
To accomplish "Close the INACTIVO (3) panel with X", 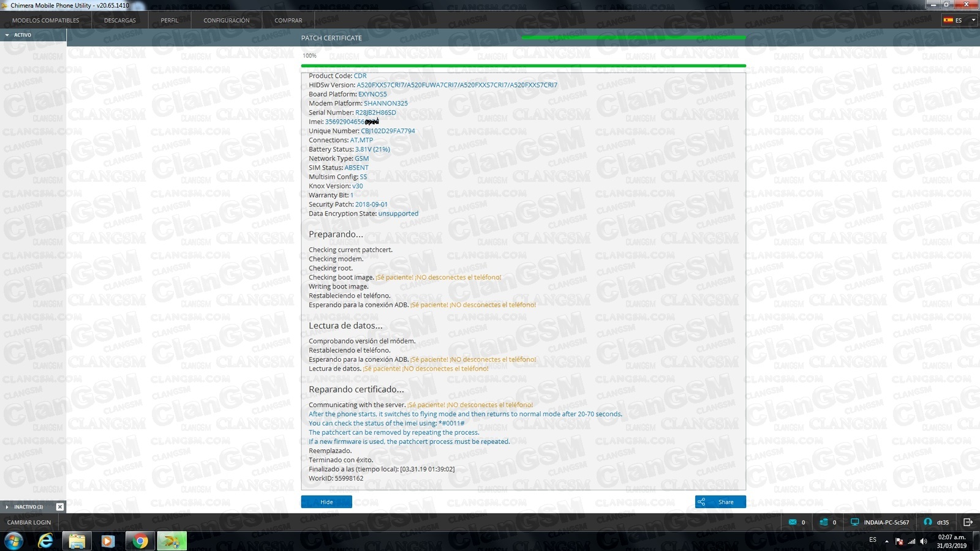I will point(59,507).
